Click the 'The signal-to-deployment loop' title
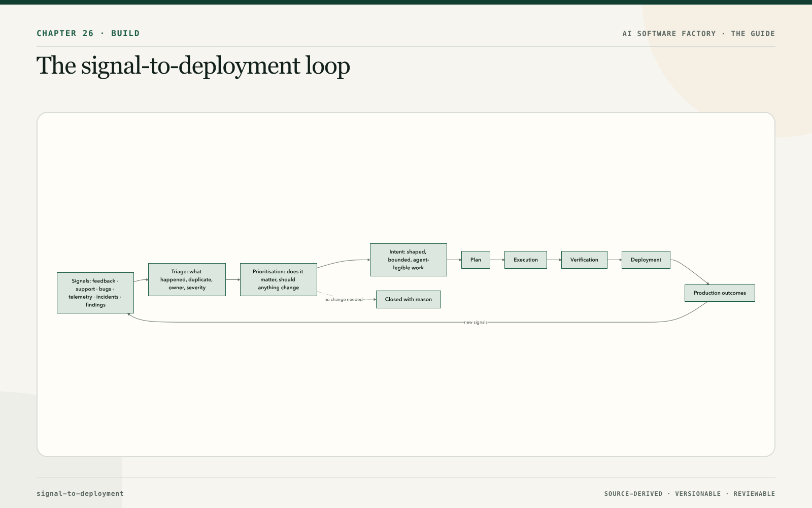Viewport: 812px width, 508px height. click(193, 66)
